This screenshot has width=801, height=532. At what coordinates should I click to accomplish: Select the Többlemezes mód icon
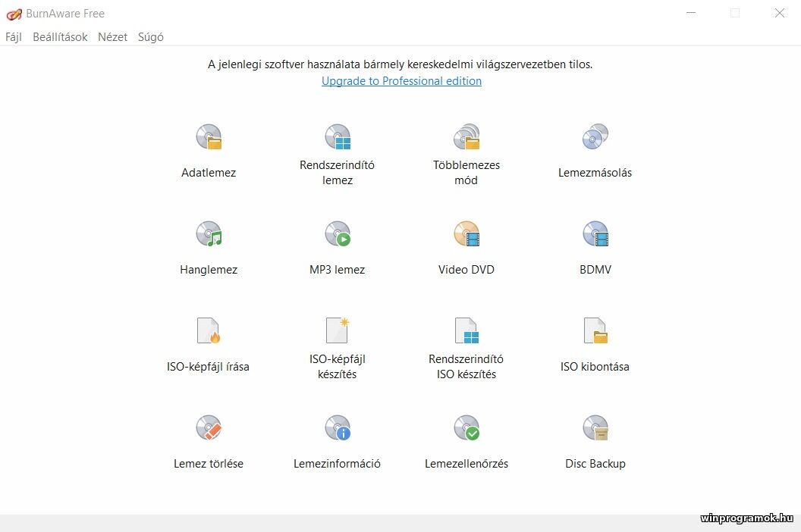coord(466,137)
